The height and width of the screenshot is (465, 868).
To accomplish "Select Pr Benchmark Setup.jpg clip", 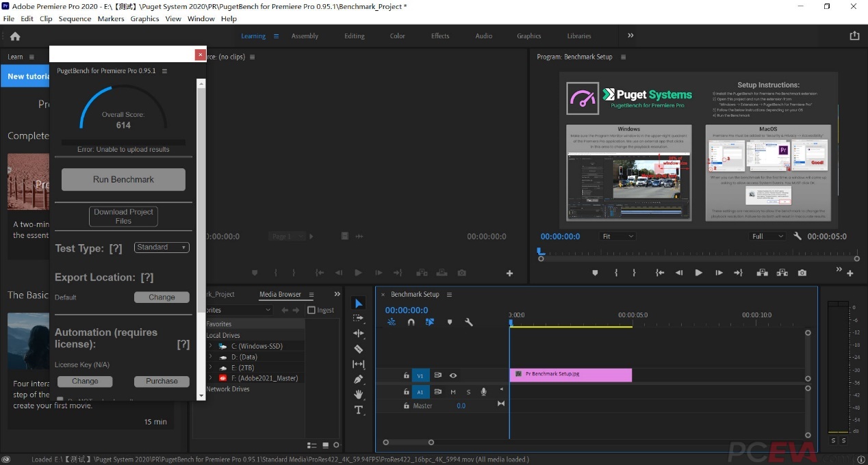I will [x=570, y=375].
